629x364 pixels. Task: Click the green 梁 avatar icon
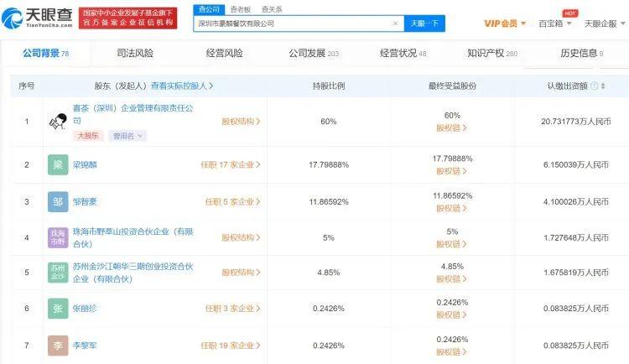[x=58, y=165]
